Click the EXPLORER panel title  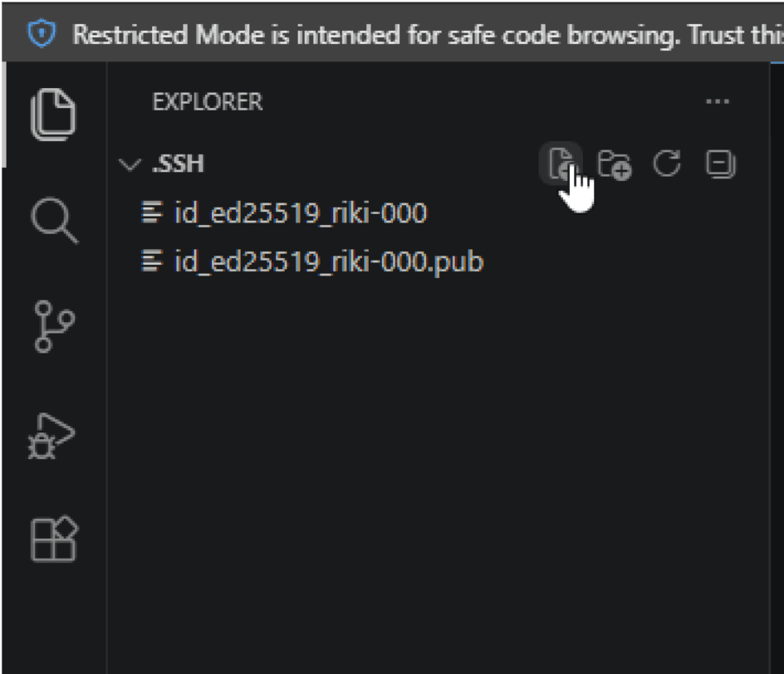tap(207, 102)
